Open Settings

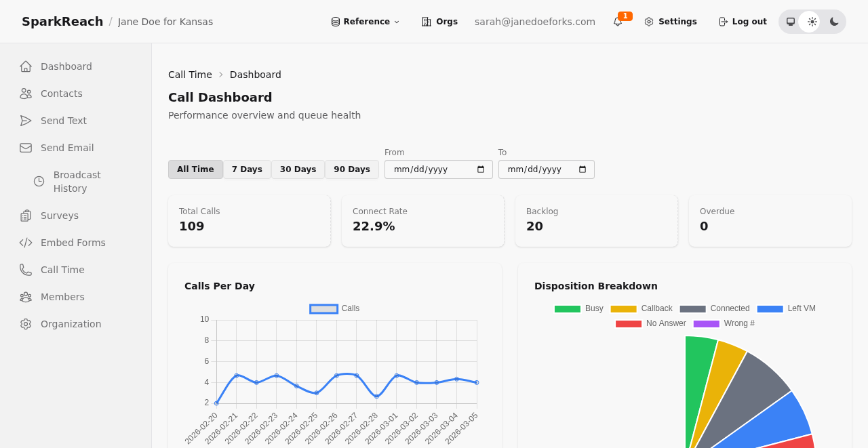pos(670,21)
